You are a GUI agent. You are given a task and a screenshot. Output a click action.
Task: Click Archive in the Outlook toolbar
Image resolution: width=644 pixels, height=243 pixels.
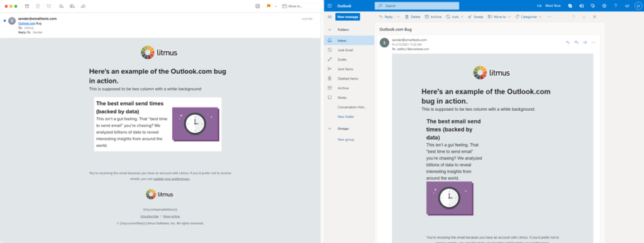433,17
